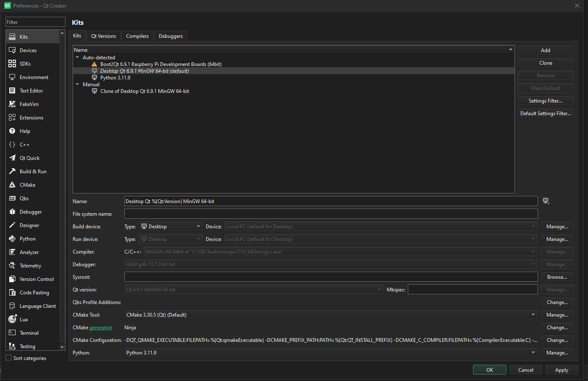588x381 pixels.
Task: Click the Apply button
Action: click(562, 370)
